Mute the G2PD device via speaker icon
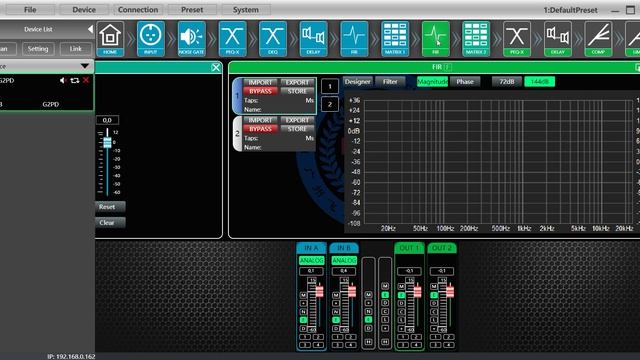 (x=63, y=80)
